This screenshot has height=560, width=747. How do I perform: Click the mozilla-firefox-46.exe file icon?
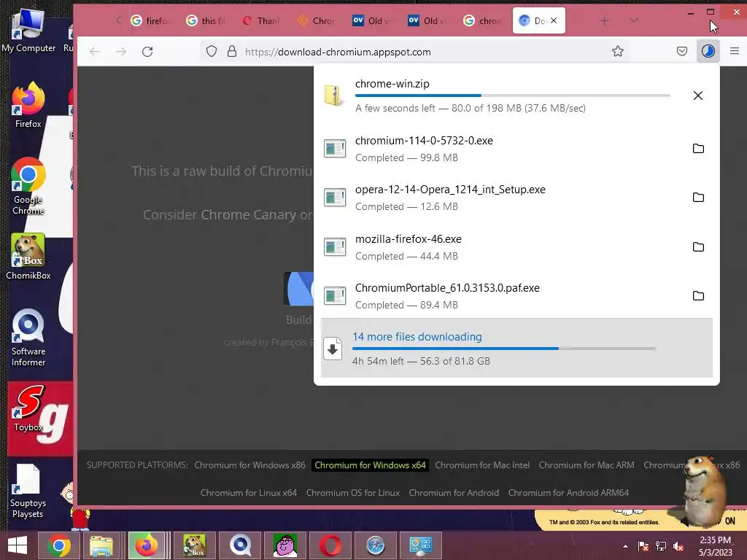tap(334, 247)
